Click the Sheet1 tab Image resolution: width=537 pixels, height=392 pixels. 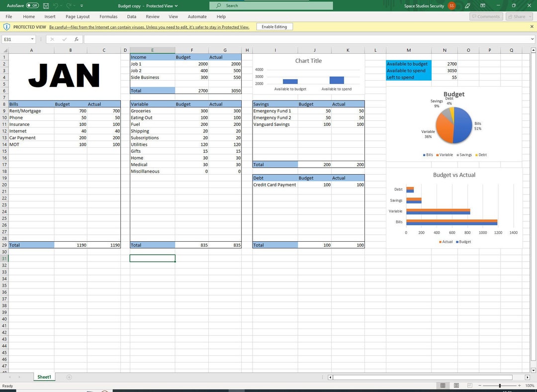tap(44, 377)
